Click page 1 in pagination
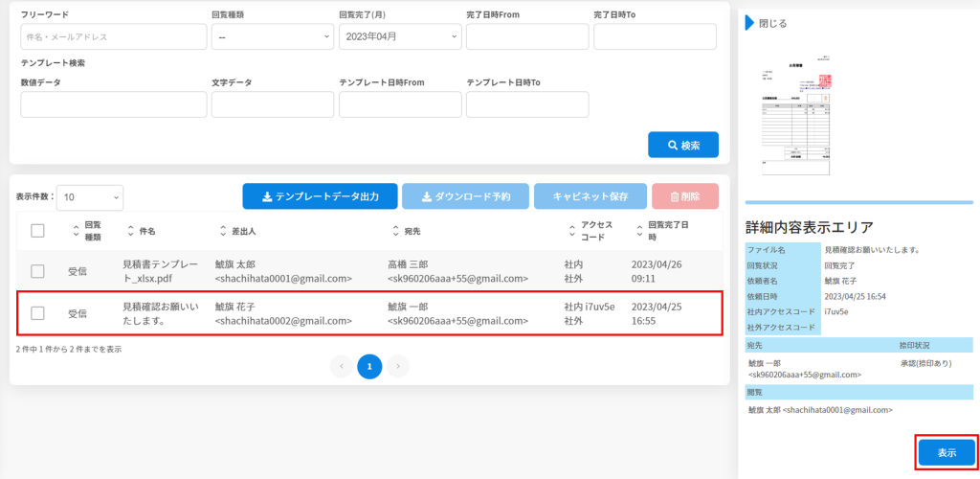 point(369,365)
